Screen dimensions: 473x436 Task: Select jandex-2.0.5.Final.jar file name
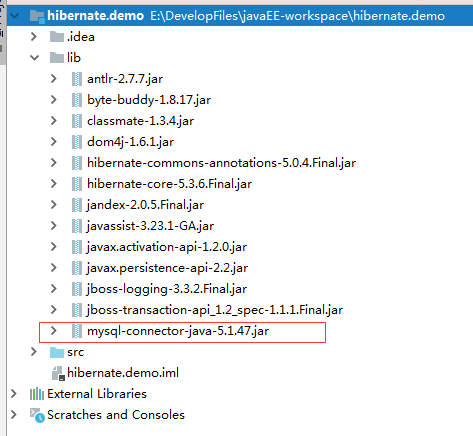click(145, 205)
